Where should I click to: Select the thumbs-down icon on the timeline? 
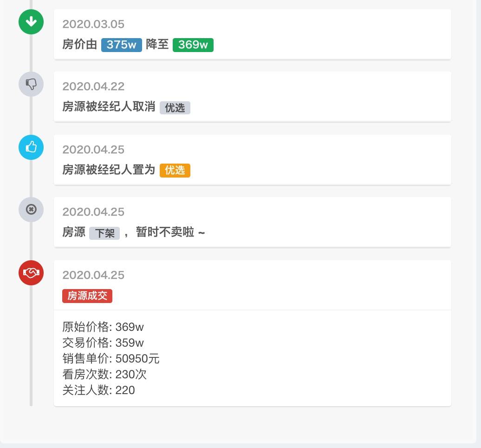[31, 85]
